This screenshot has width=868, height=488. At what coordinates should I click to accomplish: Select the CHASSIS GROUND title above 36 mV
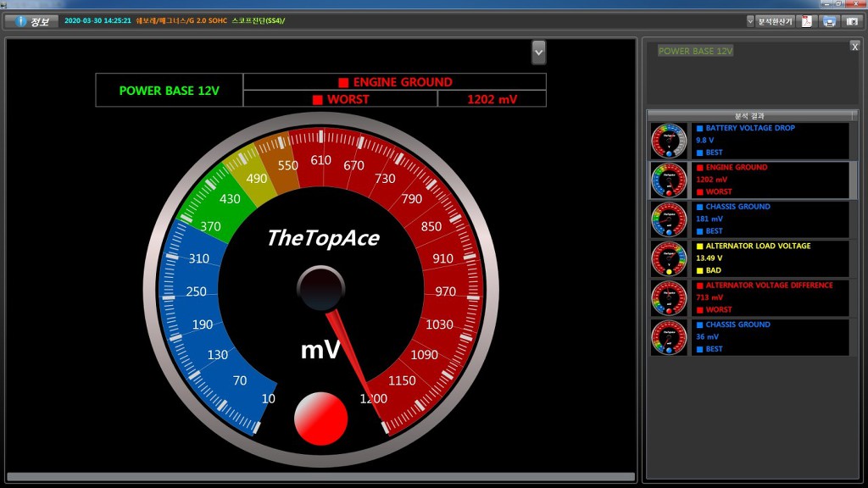738,324
